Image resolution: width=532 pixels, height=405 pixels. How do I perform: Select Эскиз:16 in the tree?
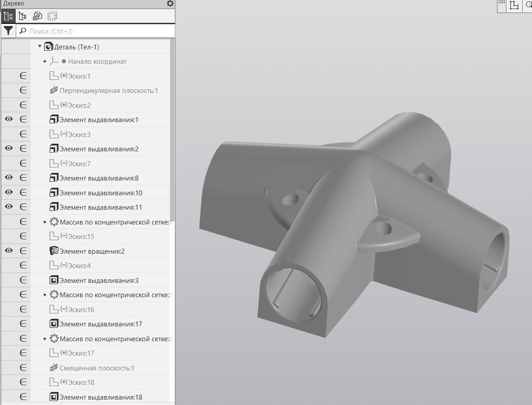click(81, 310)
